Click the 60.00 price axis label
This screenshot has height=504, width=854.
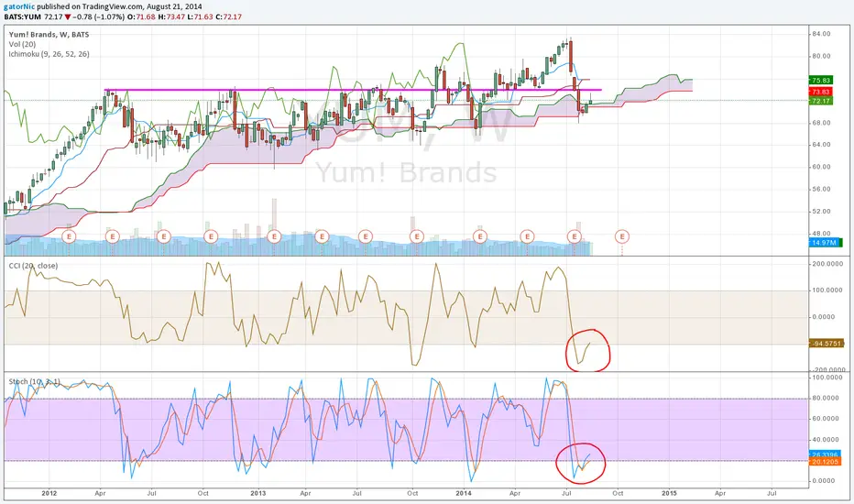coord(821,167)
